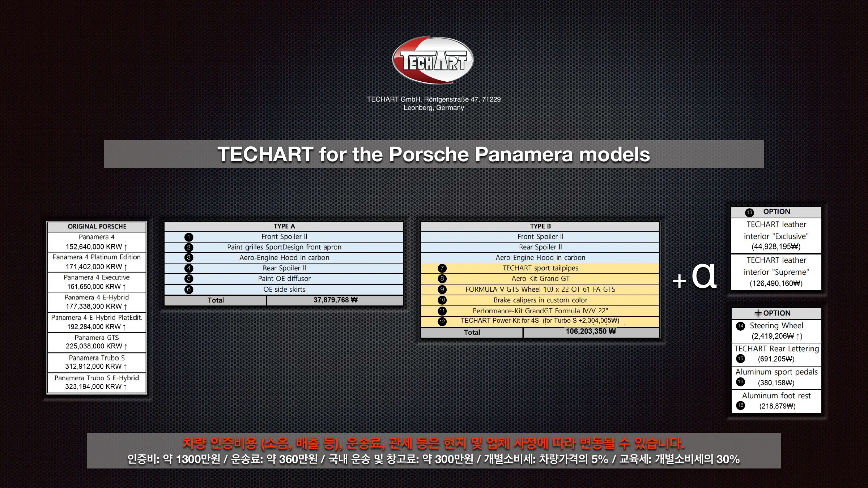The width and height of the screenshot is (868, 488).
Task: Select the TYPE A table header
Action: point(284,226)
